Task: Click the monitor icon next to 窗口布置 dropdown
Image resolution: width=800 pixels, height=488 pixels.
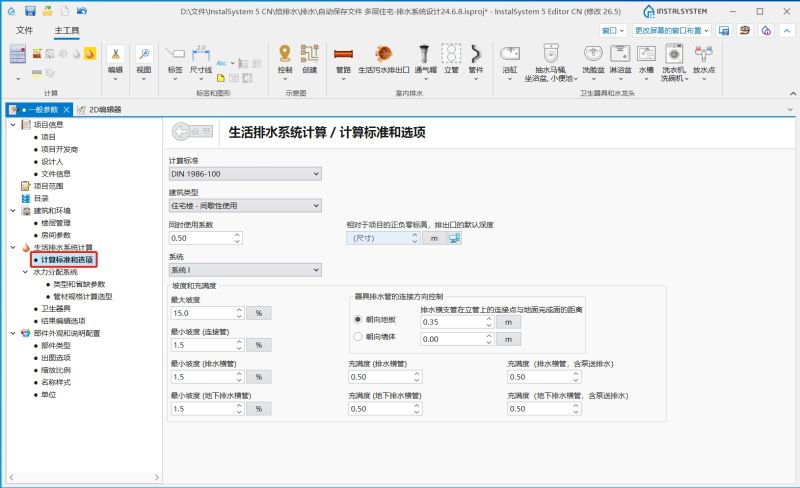Action: point(723,31)
